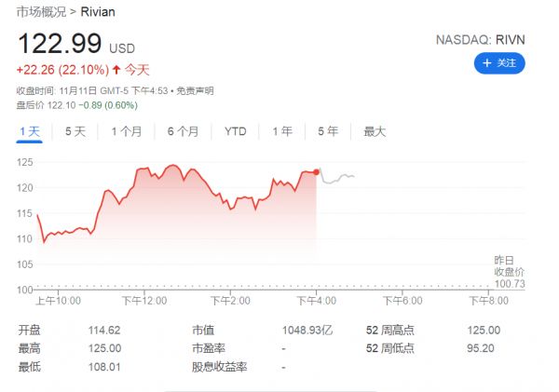The width and height of the screenshot is (559, 392).
Task: Show the YTD chart range
Action: click(x=235, y=131)
